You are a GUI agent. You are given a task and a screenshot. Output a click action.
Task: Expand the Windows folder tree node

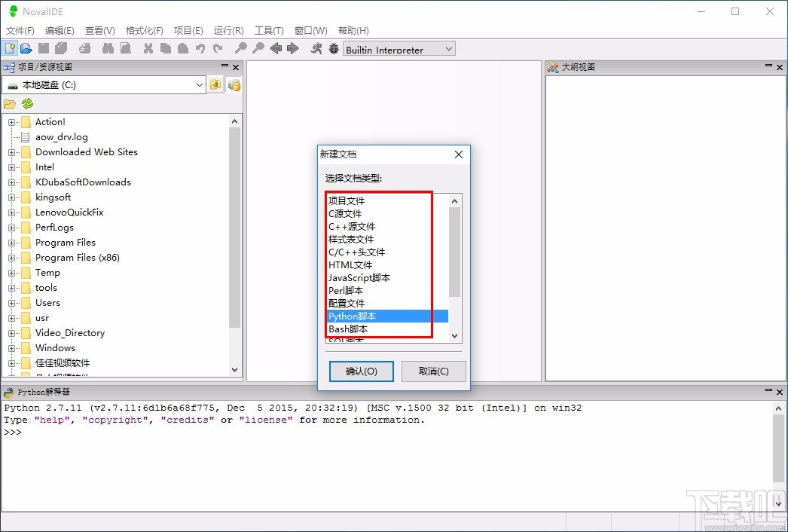click(12, 348)
